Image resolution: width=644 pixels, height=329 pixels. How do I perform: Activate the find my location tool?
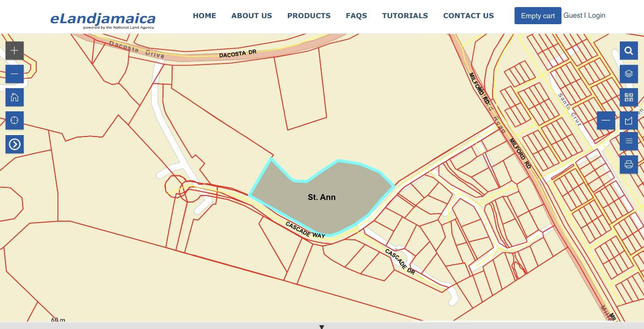[14, 120]
